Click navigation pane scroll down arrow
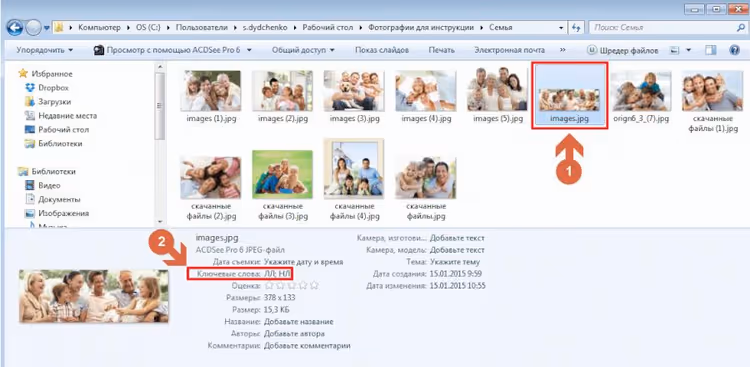 point(159,222)
